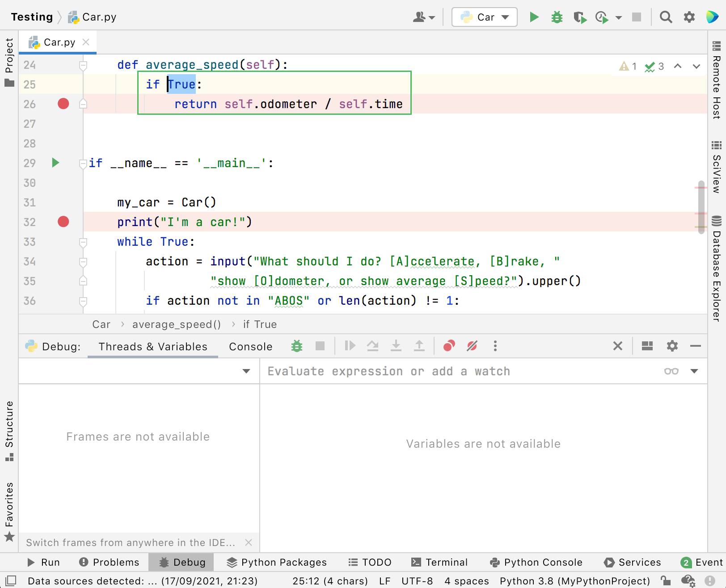Viewport: 726px width, 588px height.
Task: Click the Step Out icon in debug toolbar
Action: coord(419,346)
